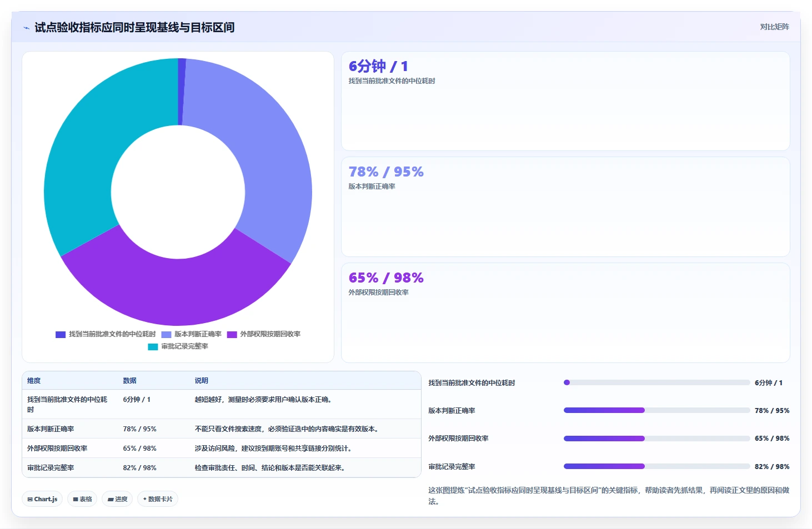Viewport: 812px width, 529px height.
Task: Click table cell 审批记录完整率
Action: pos(51,468)
